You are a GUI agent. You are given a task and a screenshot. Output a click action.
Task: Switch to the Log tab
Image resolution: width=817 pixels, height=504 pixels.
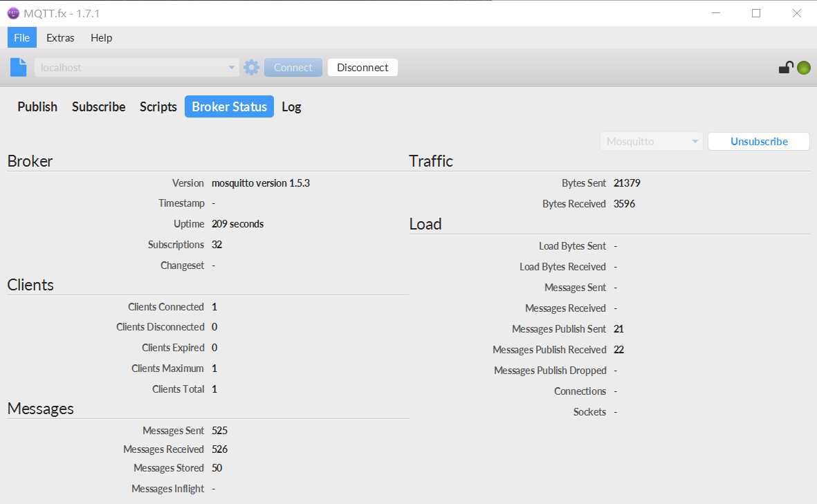(291, 106)
